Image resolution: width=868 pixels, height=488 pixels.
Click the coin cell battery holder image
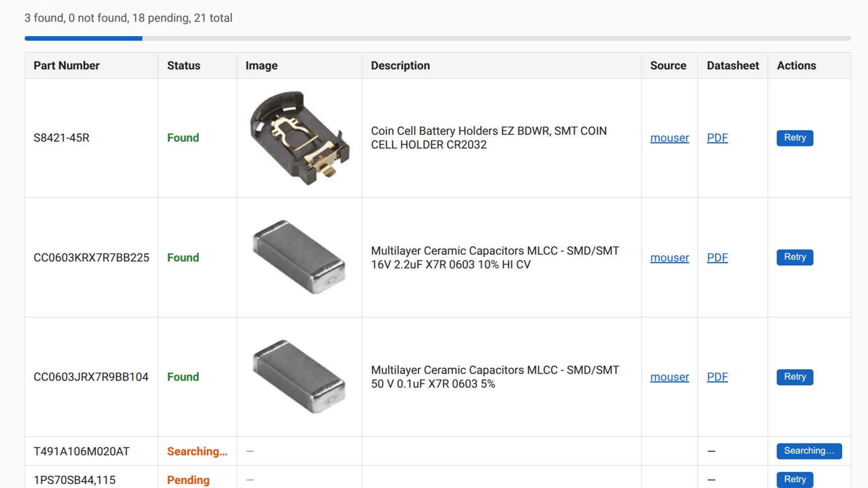click(299, 138)
